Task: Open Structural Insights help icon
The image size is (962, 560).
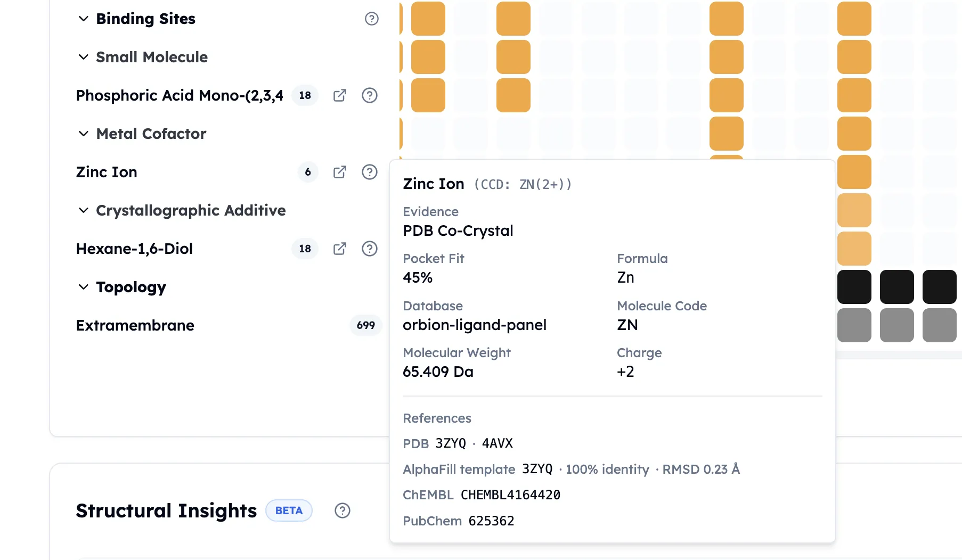Action: tap(343, 510)
